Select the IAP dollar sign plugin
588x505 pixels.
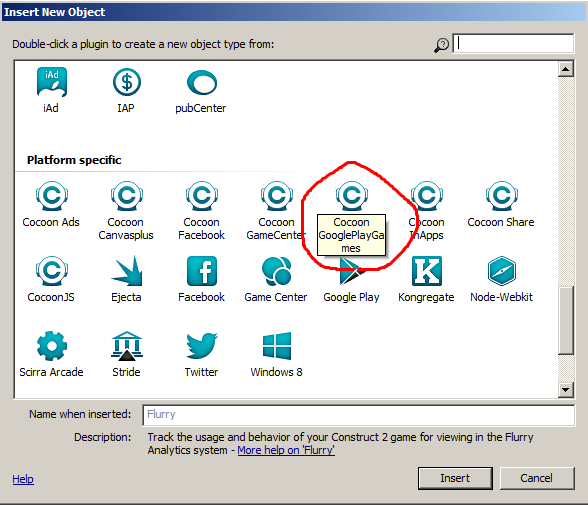click(127, 82)
